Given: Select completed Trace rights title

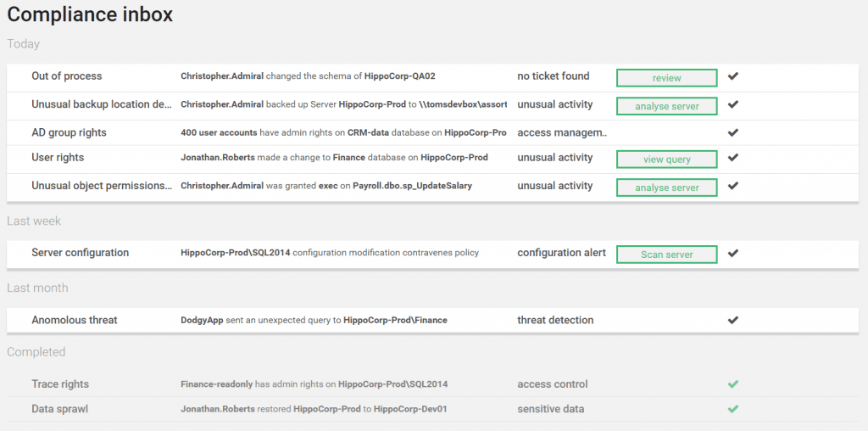Looking at the screenshot, I should point(60,383).
